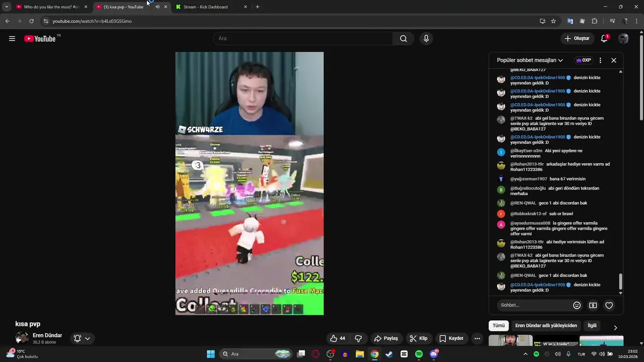This screenshot has width=644, height=362.
Task: Open the 23:02 clock and calendar
Action: coord(628,354)
